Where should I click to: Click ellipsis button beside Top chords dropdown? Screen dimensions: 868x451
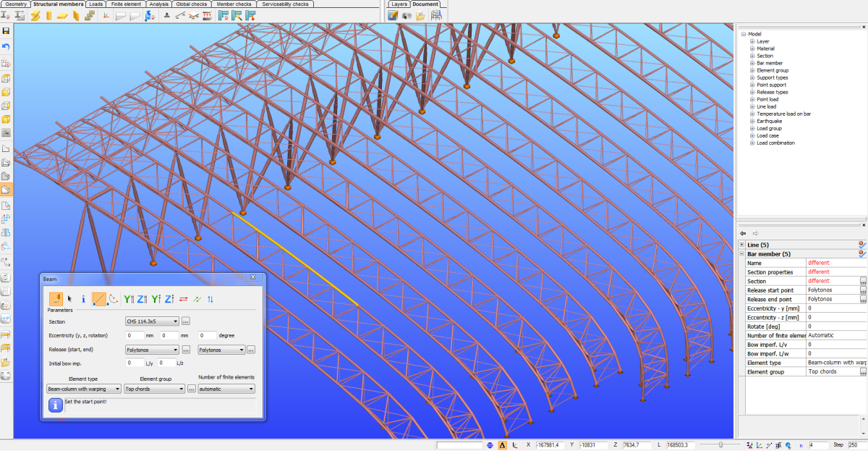coord(191,389)
